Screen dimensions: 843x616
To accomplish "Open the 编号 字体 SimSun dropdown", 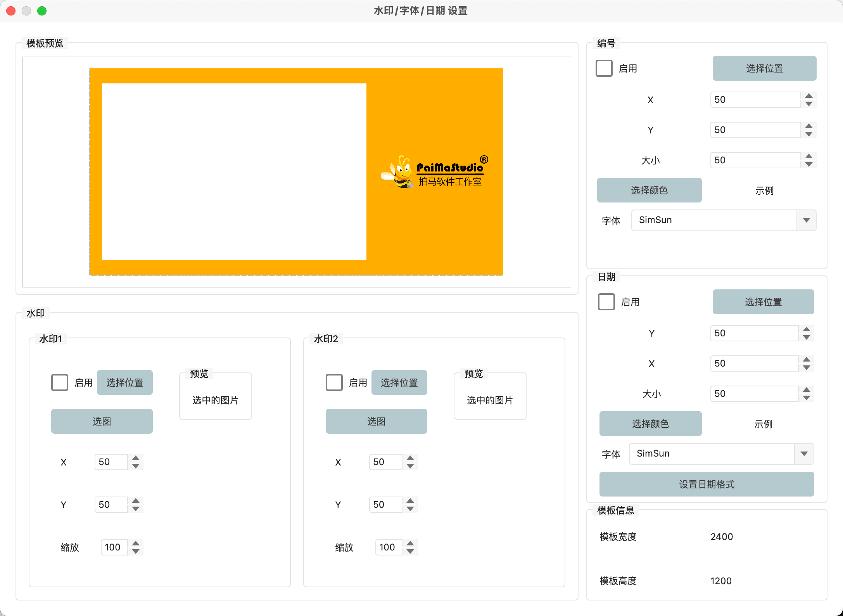I will (806, 220).
